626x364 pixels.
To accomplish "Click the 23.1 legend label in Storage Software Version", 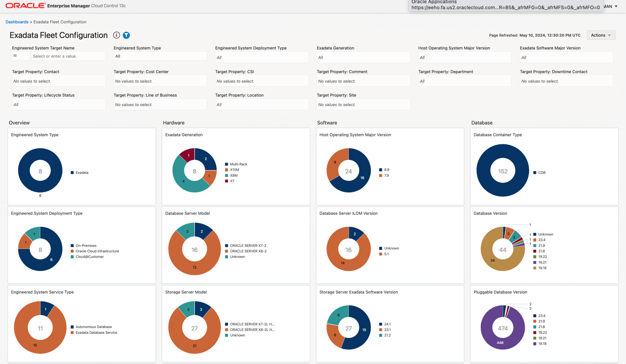I will [387, 330].
